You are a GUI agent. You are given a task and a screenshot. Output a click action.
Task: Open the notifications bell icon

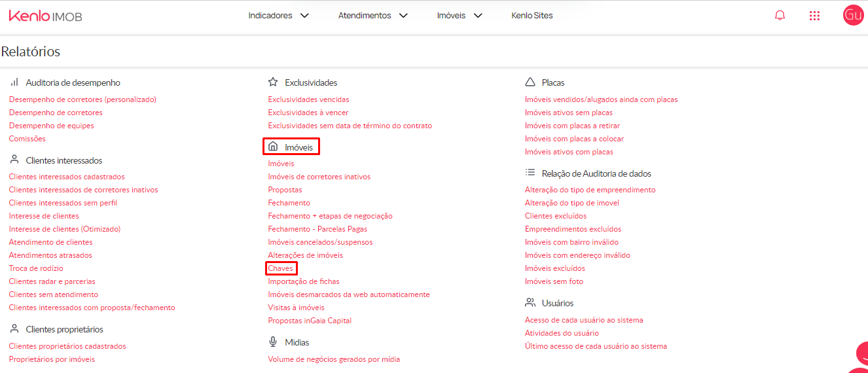coord(780,15)
